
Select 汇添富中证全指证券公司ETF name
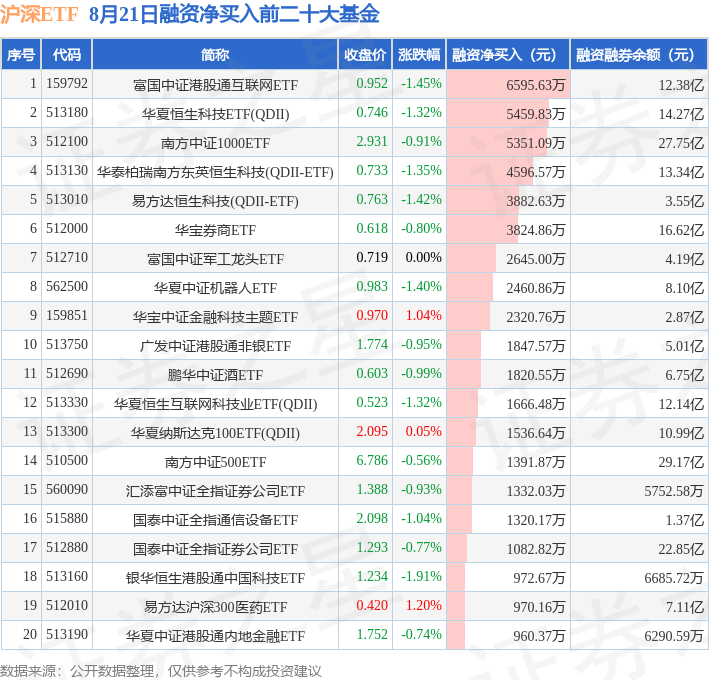coord(215,491)
